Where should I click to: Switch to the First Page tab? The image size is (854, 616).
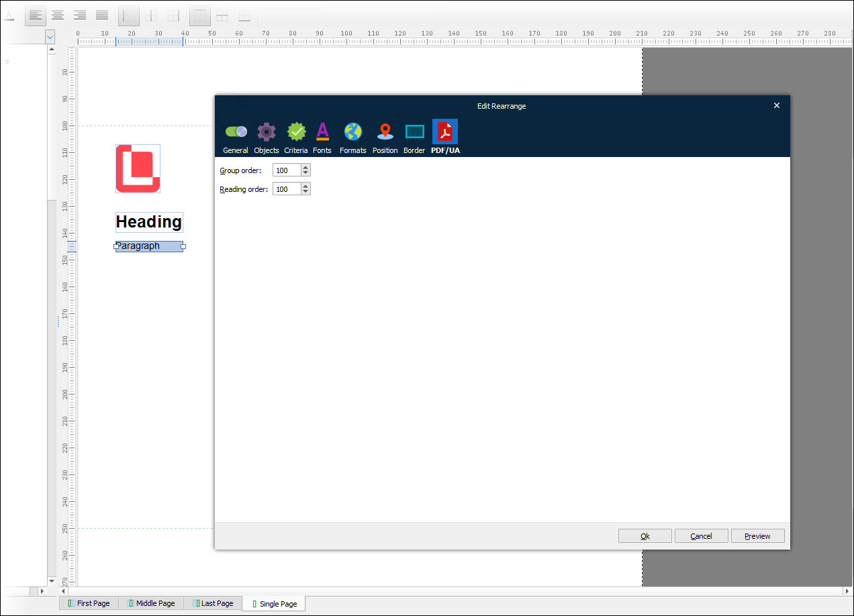coord(89,603)
